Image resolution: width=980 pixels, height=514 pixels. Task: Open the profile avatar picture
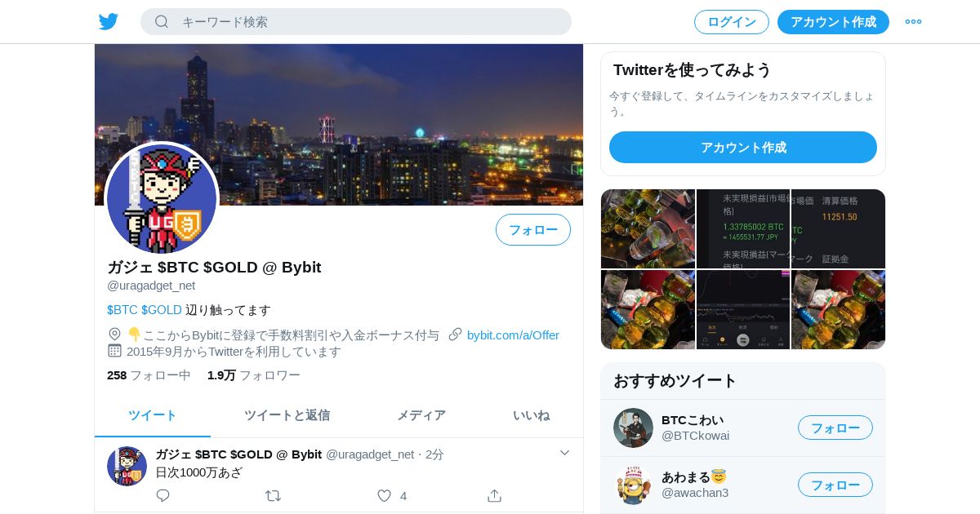point(162,198)
